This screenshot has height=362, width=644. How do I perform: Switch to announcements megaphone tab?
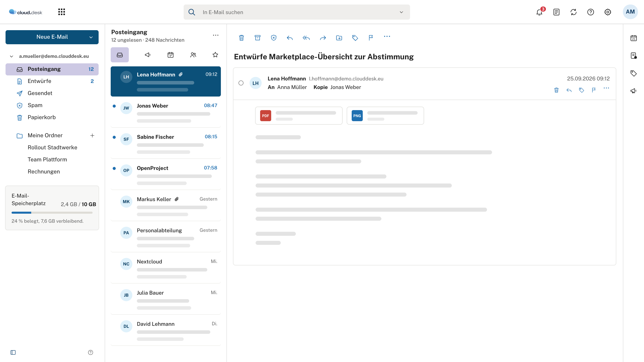tap(148, 55)
